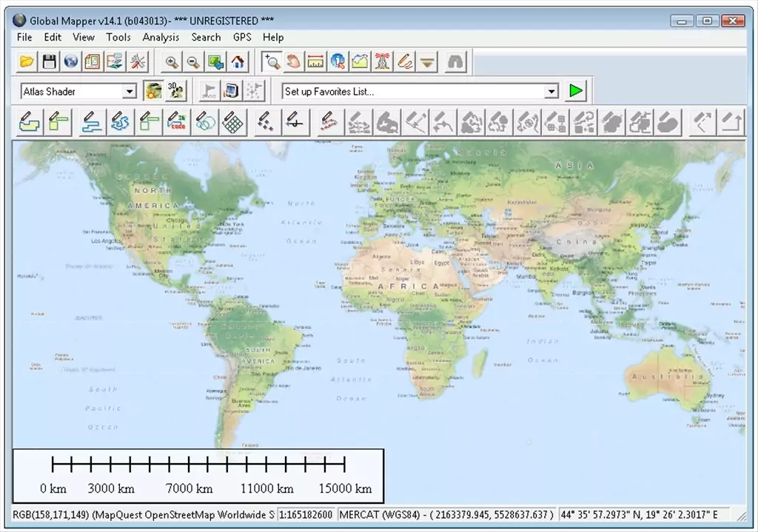Select the green rectangle draw tool icon
This screenshot has height=532, width=758.
pos(149,122)
